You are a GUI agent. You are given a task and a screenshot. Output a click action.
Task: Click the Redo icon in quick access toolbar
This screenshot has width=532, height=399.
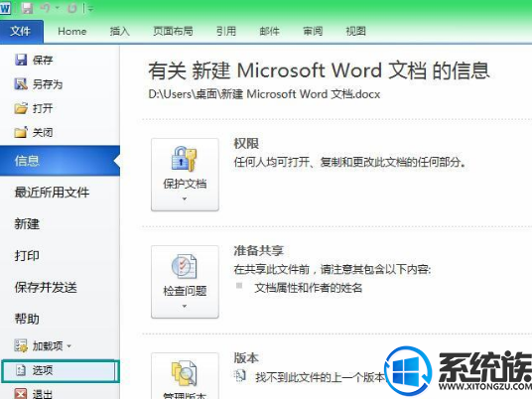pos(71,8)
